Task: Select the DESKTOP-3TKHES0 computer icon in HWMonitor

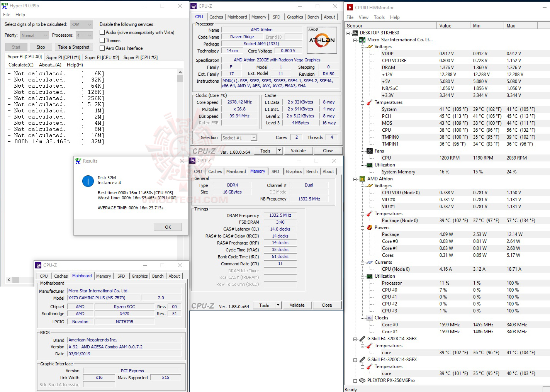Action: point(355,33)
